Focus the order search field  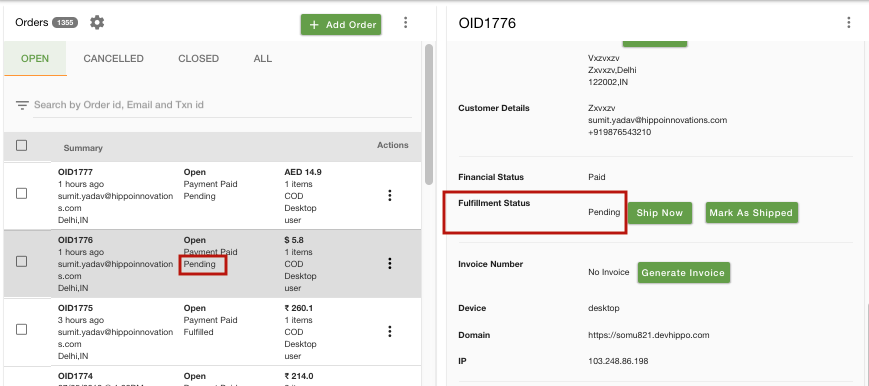click(x=222, y=105)
